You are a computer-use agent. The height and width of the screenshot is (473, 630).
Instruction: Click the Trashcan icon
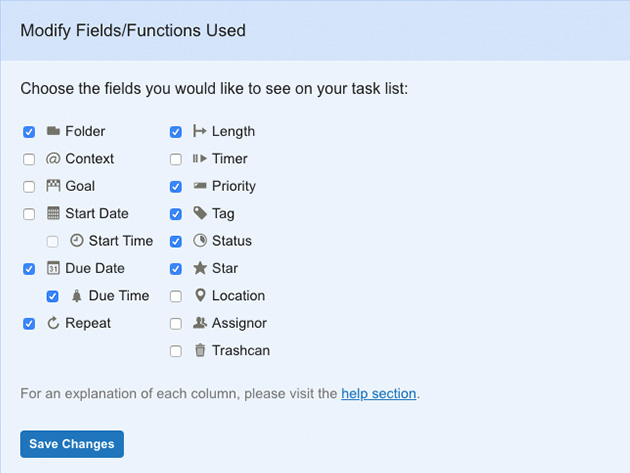200,350
